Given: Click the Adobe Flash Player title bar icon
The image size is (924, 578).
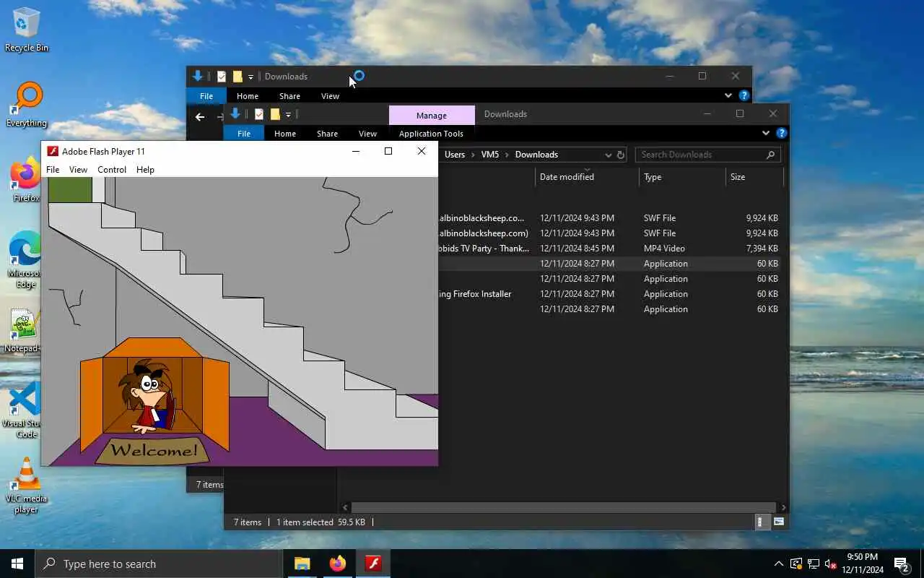Looking at the screenshot, I should click(x=53, y=151).
